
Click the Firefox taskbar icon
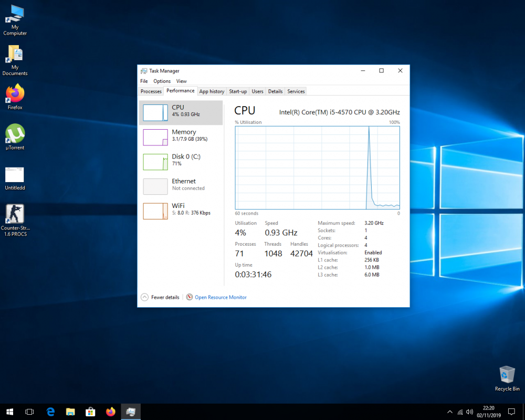click(x=110, y=412)
